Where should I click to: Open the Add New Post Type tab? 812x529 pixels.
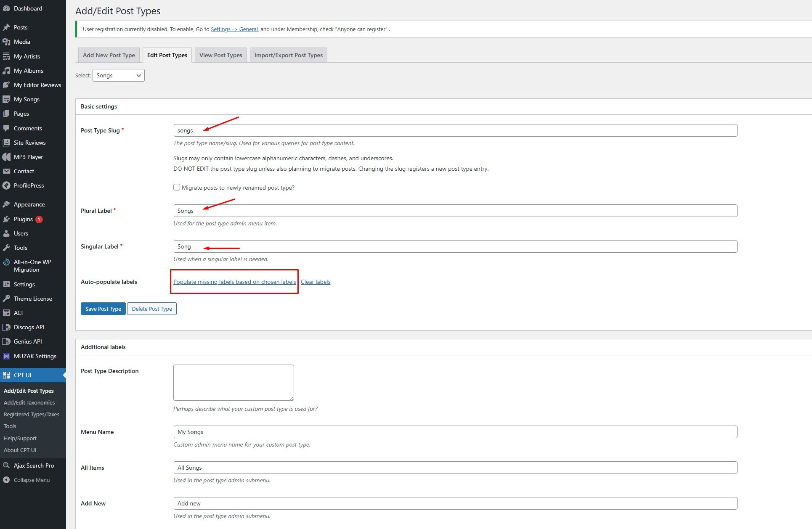[109, 55]
